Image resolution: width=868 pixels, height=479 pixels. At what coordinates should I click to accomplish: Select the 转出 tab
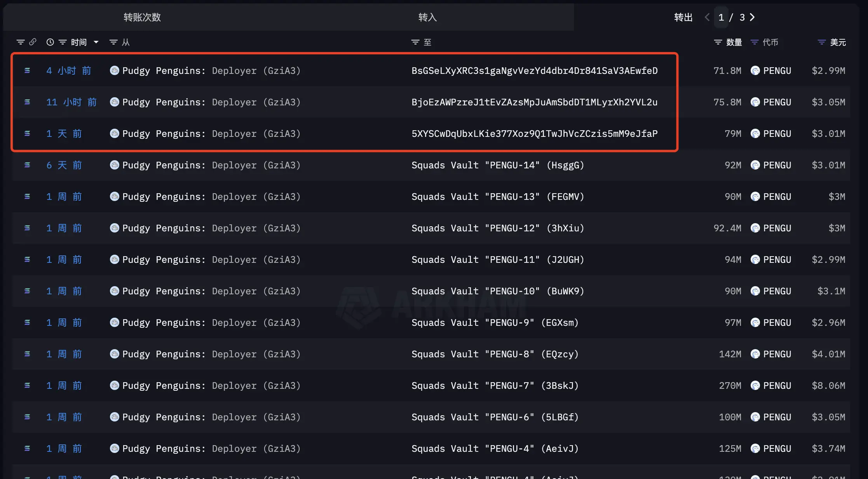point(683,17)
